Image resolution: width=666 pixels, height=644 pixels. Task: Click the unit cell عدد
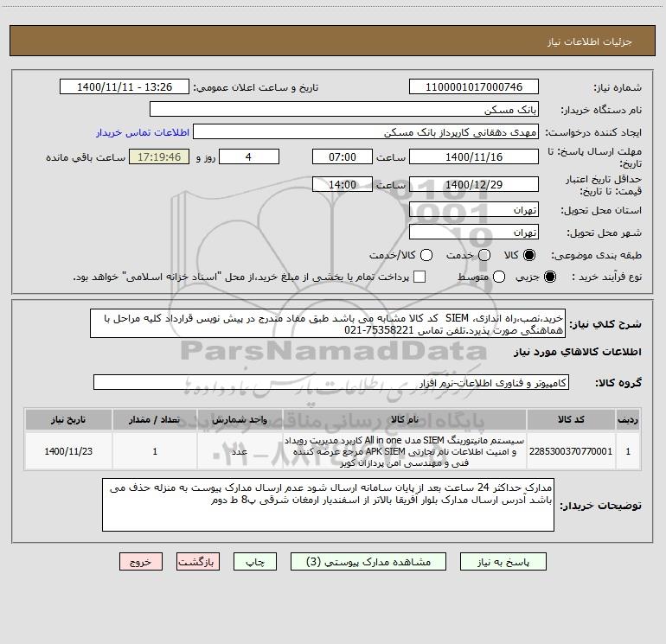(240, 451)
